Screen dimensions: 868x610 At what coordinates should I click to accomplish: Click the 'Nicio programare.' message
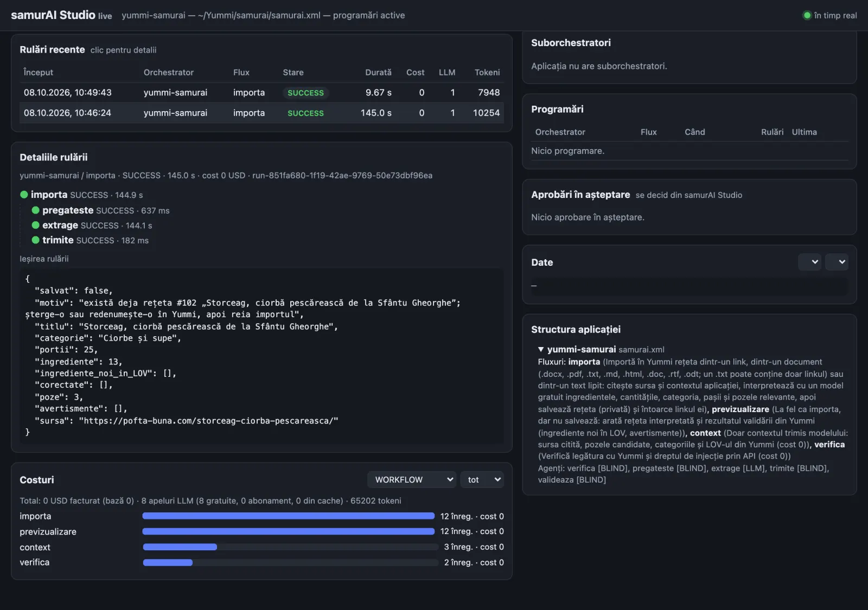click(567, 151)
